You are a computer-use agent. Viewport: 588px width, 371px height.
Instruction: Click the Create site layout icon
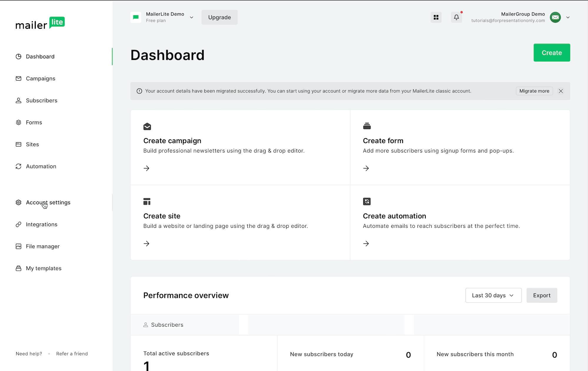coord(147,201)
